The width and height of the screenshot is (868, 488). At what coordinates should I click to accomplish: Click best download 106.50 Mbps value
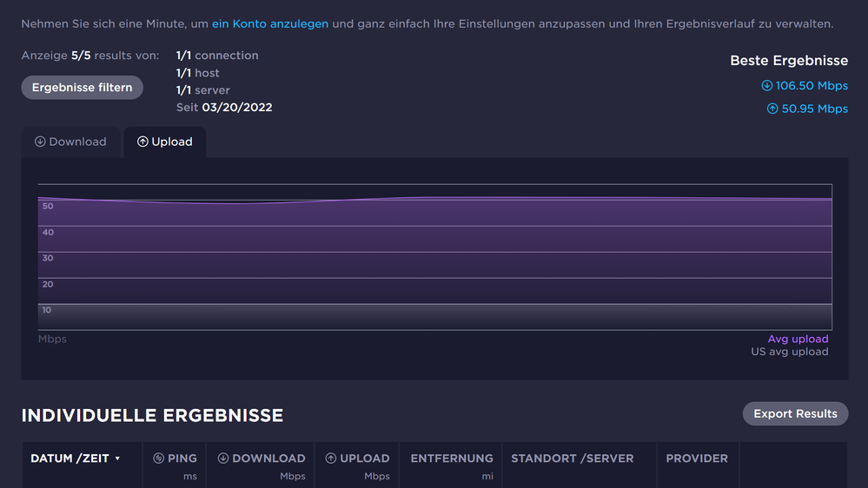pos(812,86)
